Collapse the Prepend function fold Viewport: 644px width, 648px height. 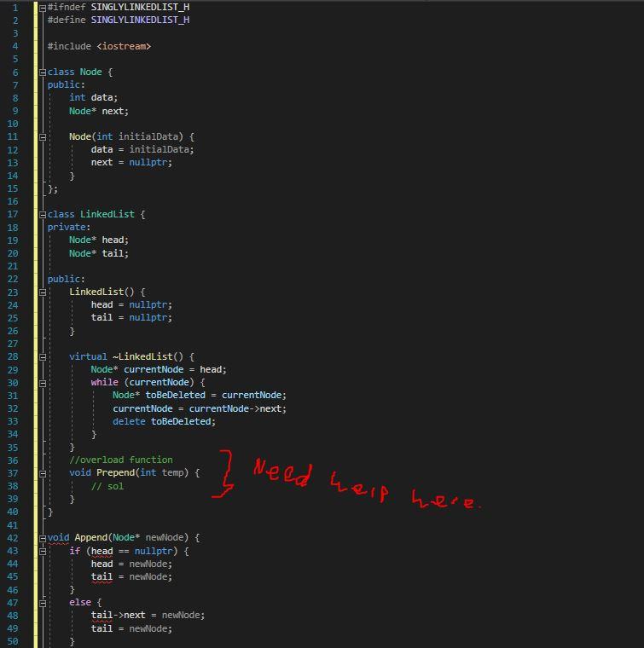[43, 473]
